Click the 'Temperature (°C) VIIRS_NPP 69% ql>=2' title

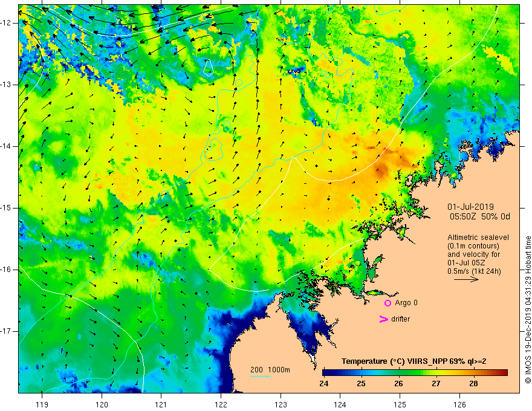tap(414, 361)
